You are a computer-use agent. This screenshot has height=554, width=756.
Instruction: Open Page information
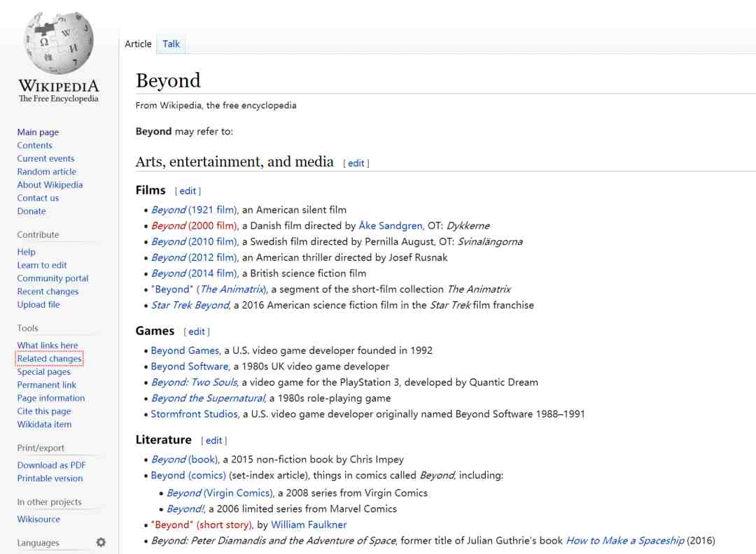click(51, 398)
